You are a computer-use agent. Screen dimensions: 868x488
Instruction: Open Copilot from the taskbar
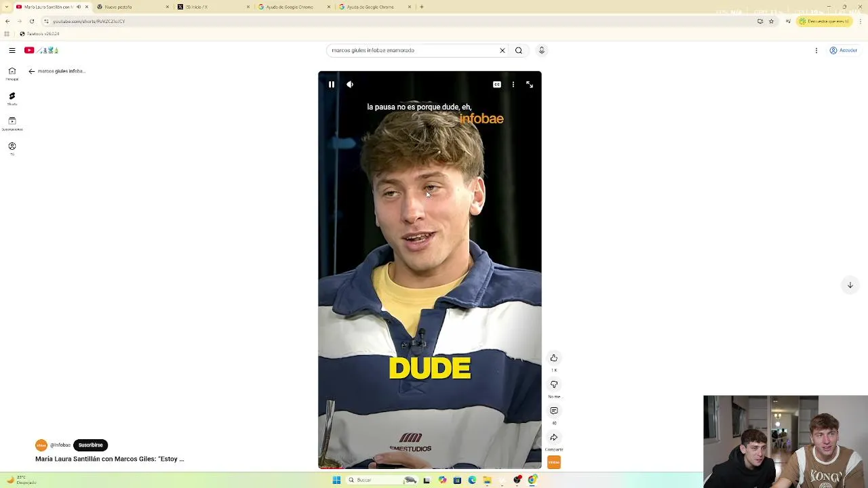[x=442, y=480]
